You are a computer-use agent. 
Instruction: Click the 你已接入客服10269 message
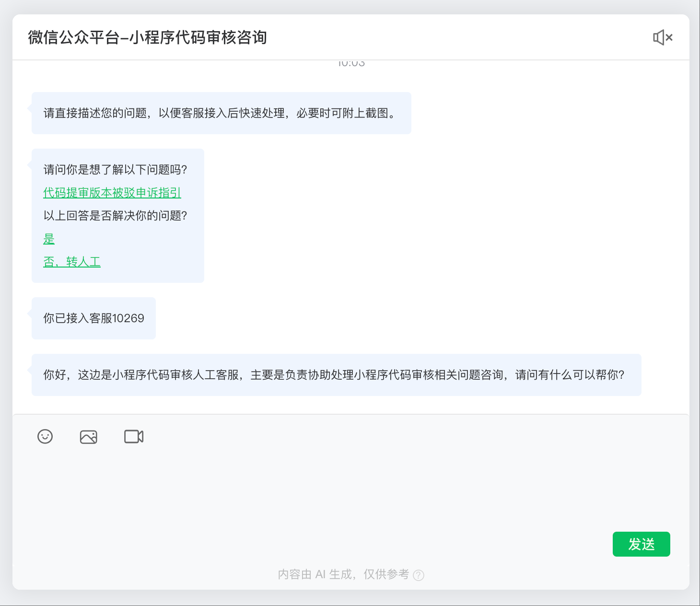coord(93,318)
